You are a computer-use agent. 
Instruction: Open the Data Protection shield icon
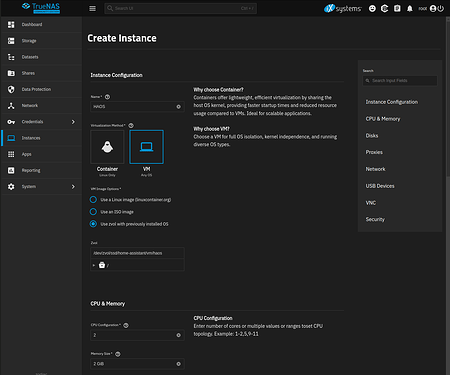pyautogui.click(x=11, y=89)
